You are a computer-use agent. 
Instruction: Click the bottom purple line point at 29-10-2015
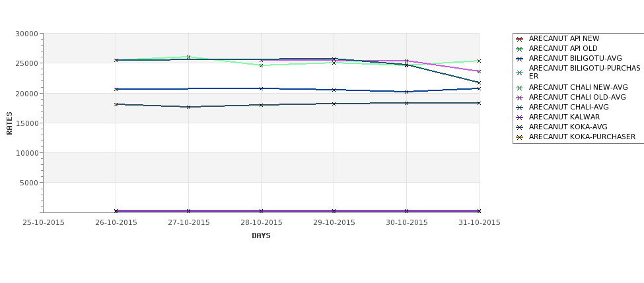click(334, 211)
